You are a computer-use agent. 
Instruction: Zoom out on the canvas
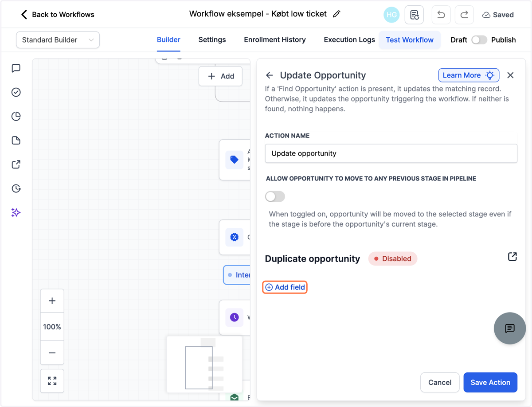click(52, 353)
